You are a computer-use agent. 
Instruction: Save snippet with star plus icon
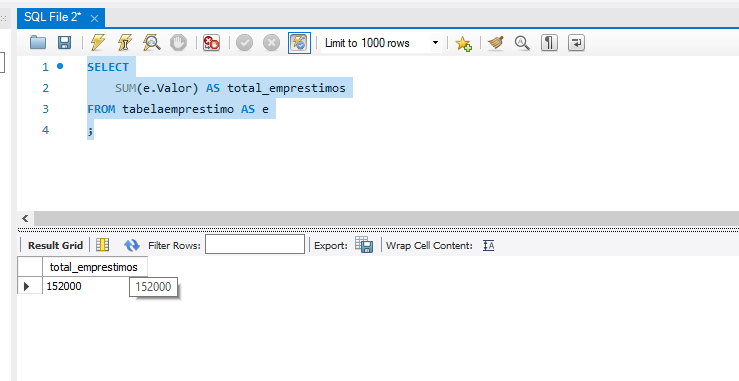click(x=463, y=43)
